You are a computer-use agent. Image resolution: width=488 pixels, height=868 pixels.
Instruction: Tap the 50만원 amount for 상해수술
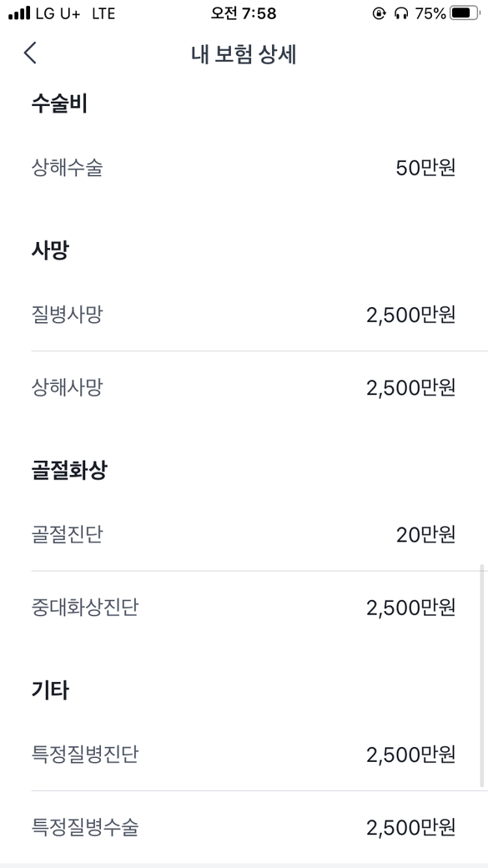point(425,168)
